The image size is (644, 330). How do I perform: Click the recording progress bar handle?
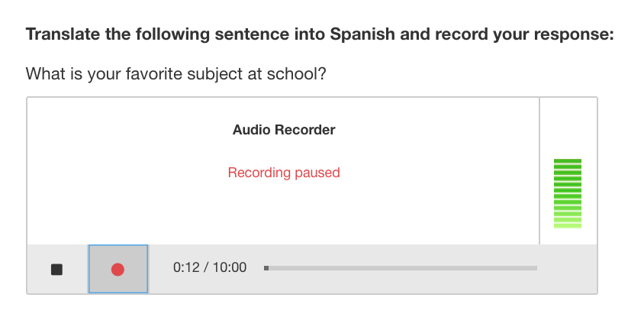click(266, 268)
